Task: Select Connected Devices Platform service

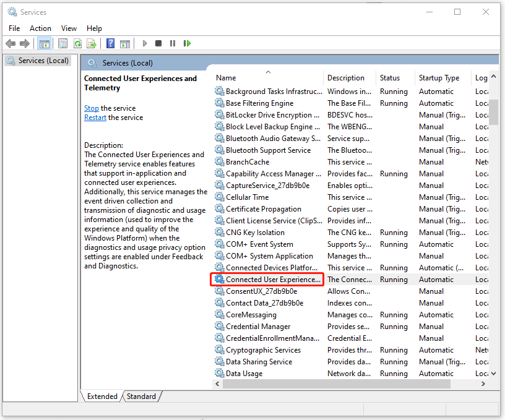Action: pos(351,267)
